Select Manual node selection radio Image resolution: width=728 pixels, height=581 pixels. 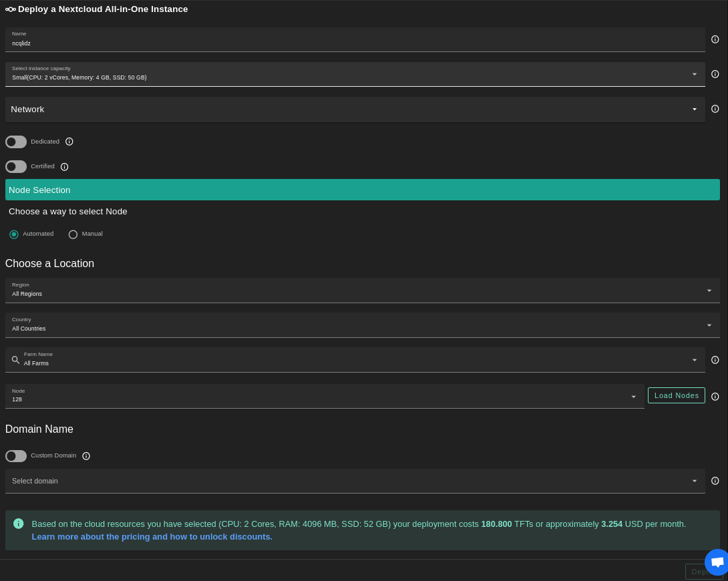pyautogui.click(x=73, y=234)
